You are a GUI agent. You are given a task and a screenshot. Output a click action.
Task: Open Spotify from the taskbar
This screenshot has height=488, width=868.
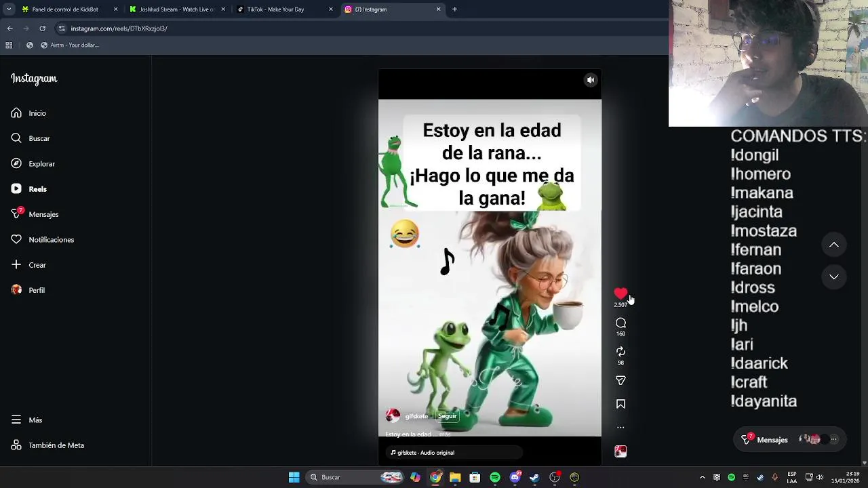tap(495, 477)
